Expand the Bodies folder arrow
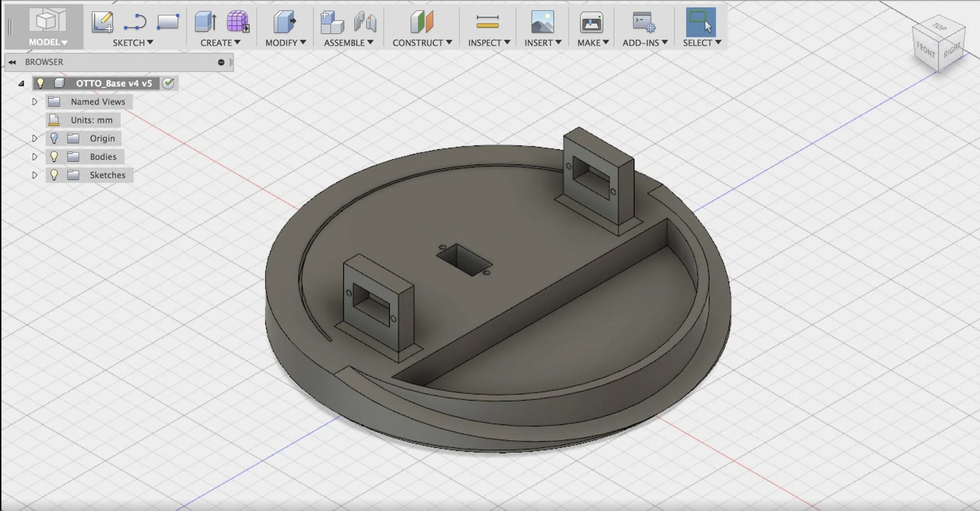 pyautogui.click(x=35, y=157)
